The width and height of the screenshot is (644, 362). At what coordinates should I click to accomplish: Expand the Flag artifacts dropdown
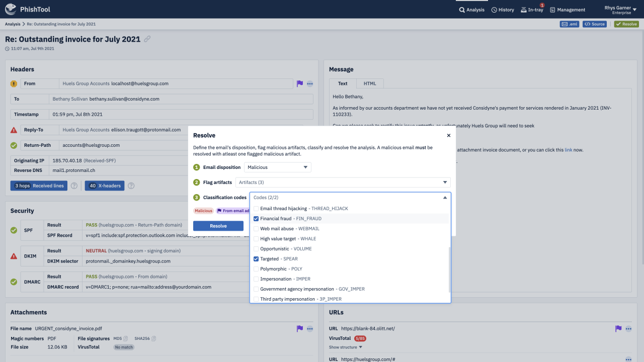coord(343,182)
